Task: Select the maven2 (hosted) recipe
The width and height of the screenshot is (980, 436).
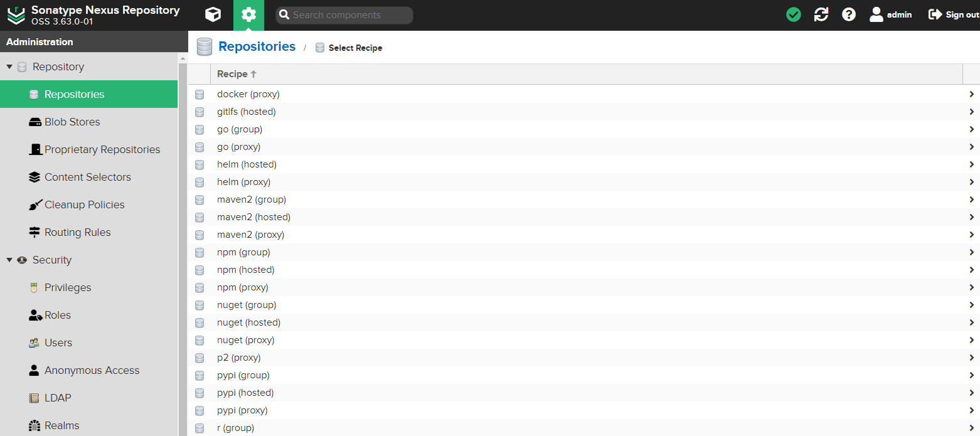Action: point(584,217)
